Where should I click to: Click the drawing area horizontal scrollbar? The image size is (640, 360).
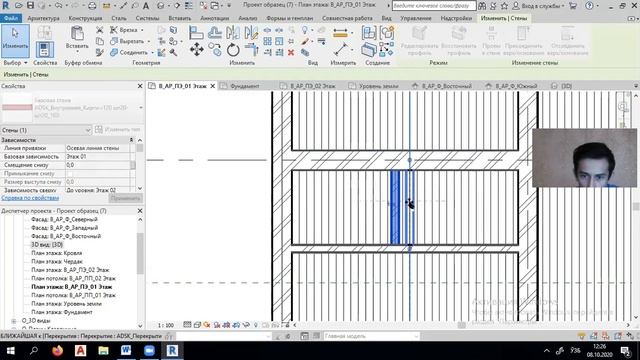[x=461, y=325]
